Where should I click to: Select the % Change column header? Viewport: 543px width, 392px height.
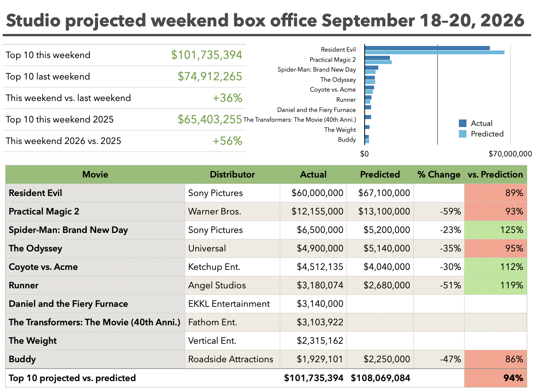click(x=439, y=175)
